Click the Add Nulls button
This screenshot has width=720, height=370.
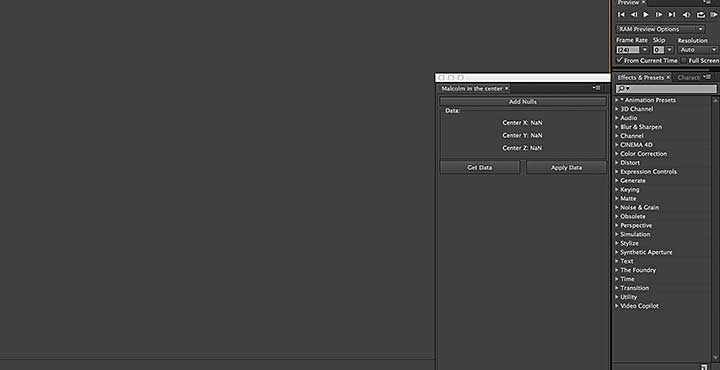(523, 101)
